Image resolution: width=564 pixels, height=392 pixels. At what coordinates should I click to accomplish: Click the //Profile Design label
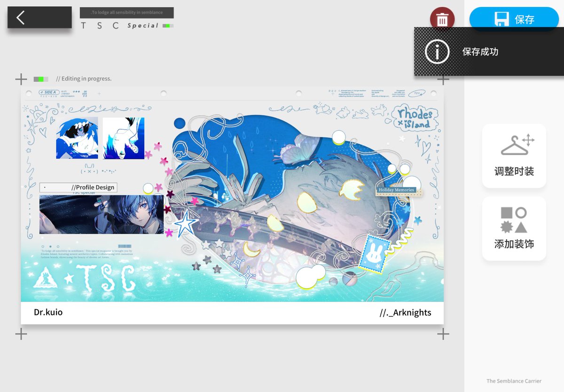coord(78,188)
